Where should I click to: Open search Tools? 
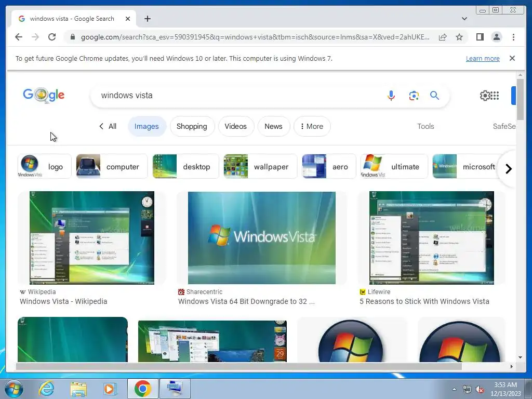point(425,126)
